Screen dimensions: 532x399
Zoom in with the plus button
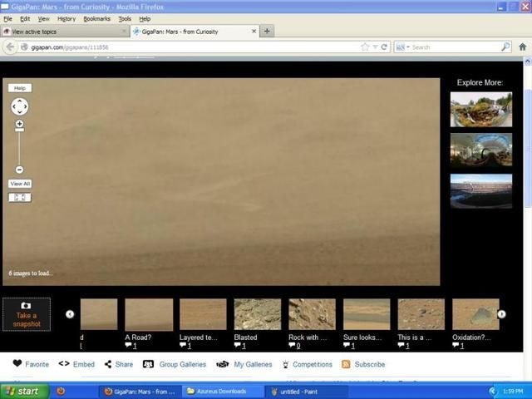(19, 124)
